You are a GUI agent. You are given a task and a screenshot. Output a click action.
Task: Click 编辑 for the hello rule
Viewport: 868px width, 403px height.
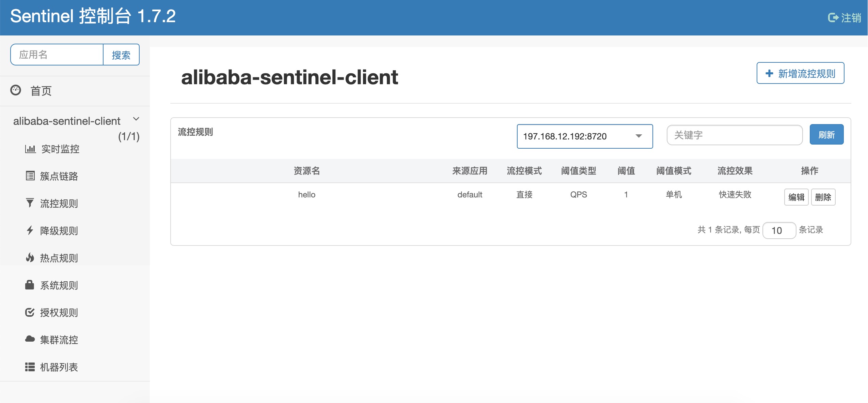[796, 197]
